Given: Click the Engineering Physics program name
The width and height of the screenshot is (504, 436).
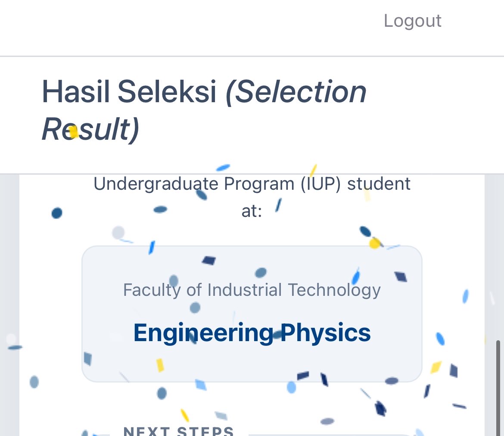Looking at the screenshot, I should (x=252, y=333).
